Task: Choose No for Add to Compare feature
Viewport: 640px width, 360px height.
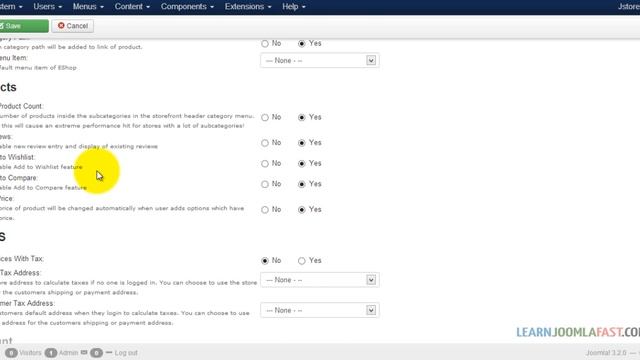Action: (265, 184)
